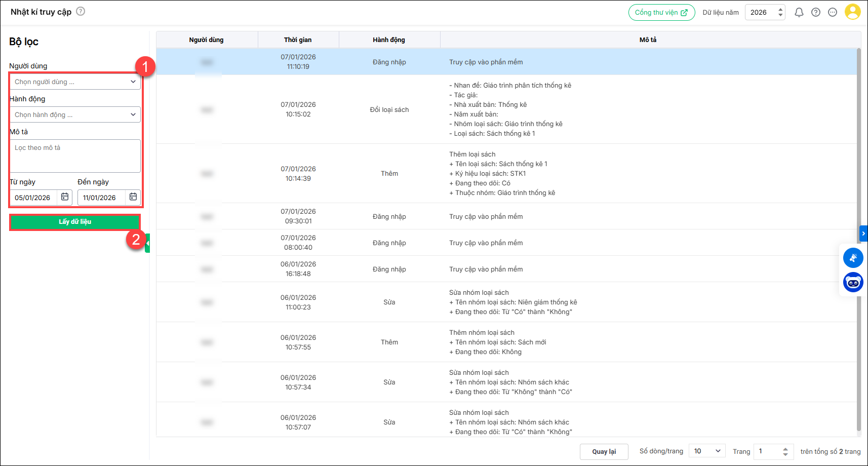Open the help question mark icon in header
Image resolution: width=868 pixels, height=466 pixels.
pyautogui.click(x=815, y=13)
